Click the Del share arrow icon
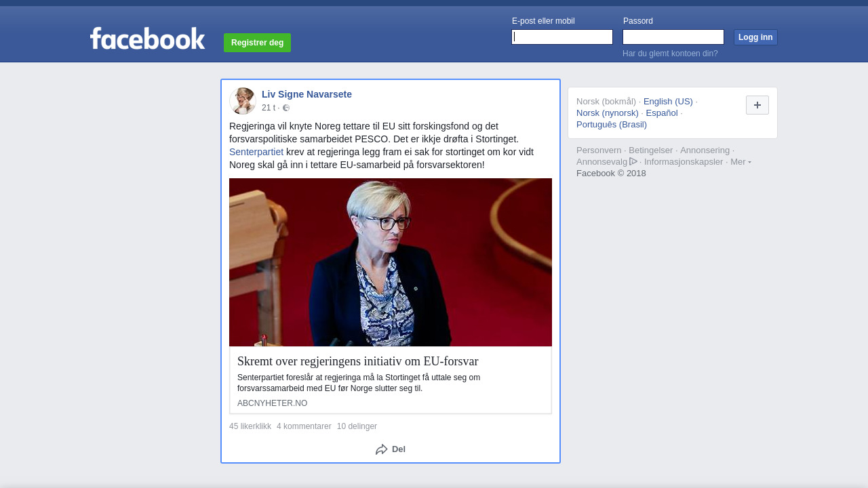This screenshot has width=868, height=488. 382,449
